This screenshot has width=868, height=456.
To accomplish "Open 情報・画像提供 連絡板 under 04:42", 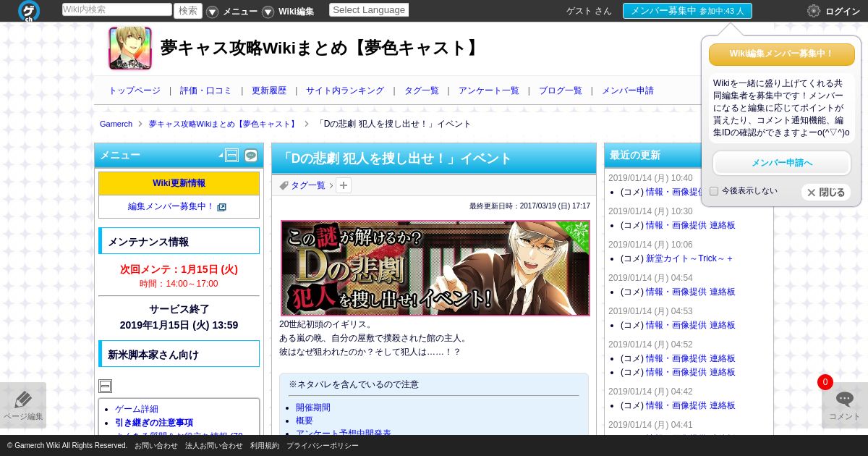I will (691, 405).
